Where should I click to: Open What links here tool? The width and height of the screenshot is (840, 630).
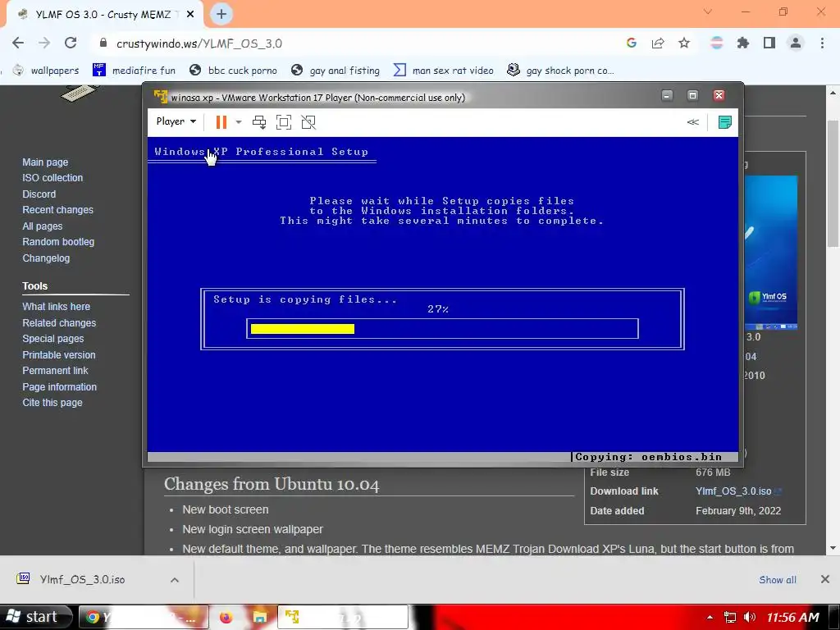[x=57, y=307]
